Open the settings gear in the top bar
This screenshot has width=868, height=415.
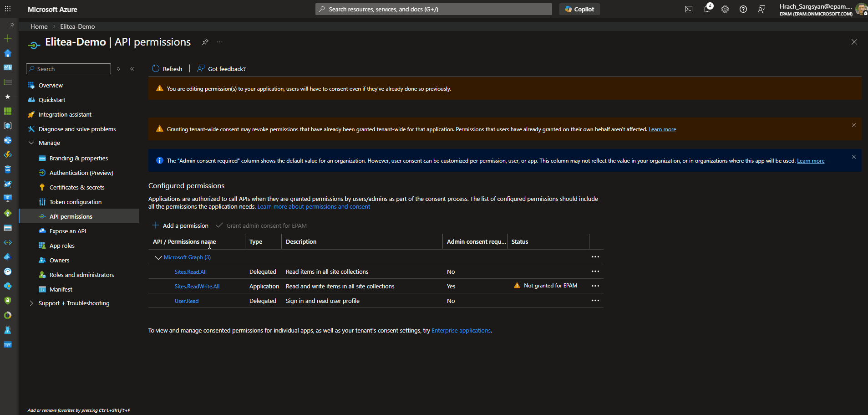(725, 9)
